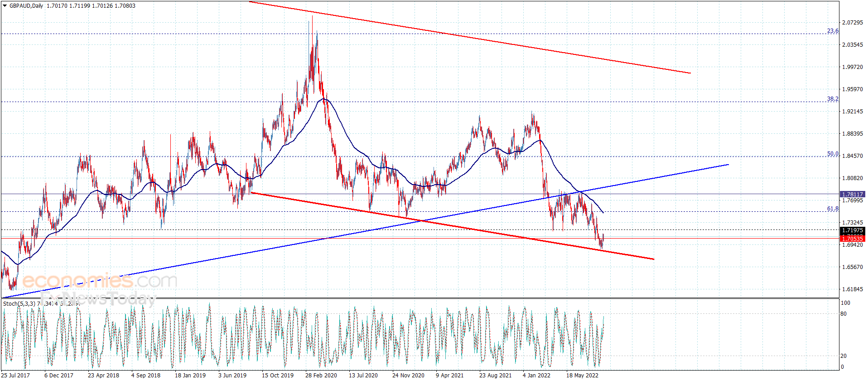
Task: Click the 4 Jan 2022 date label
Action: pyautogui.click(x=537, y=375)
